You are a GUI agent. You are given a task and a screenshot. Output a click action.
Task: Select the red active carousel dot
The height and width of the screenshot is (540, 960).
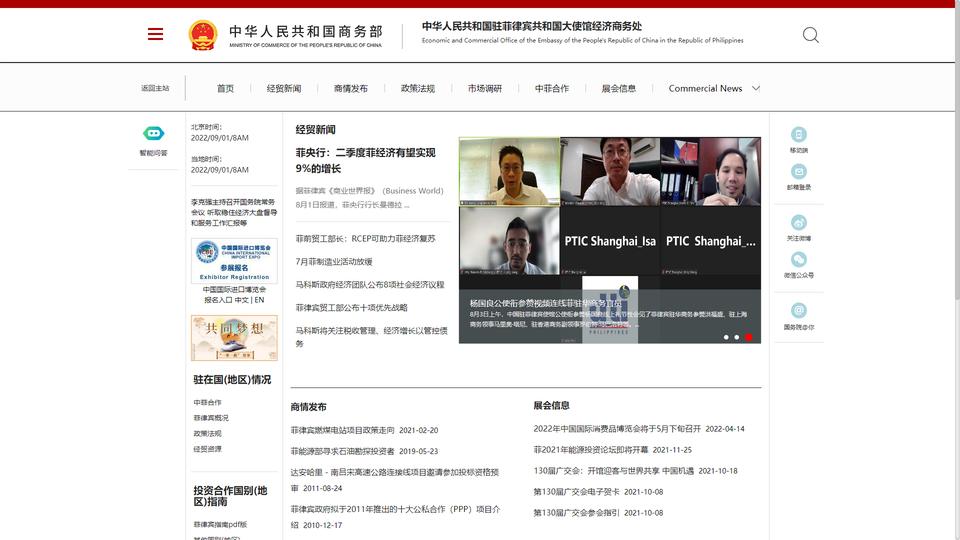(748, 337)
